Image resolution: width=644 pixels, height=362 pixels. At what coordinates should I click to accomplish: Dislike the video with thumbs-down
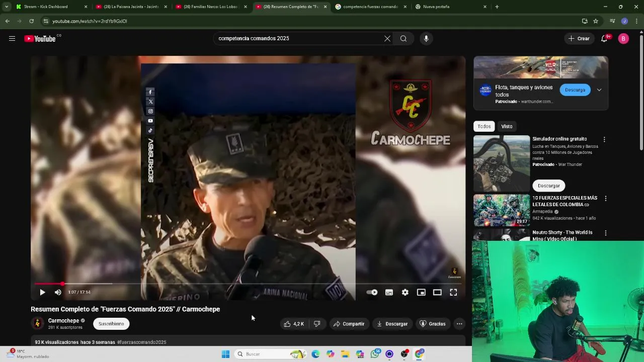[317, 324]
